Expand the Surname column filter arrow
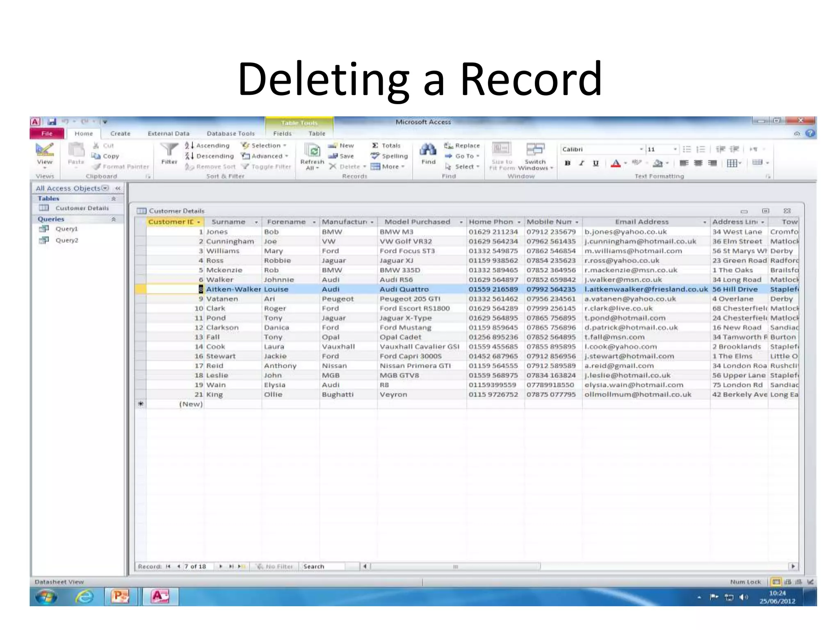The width and height of the screenshot is (840, 630). tap(256, 222)
